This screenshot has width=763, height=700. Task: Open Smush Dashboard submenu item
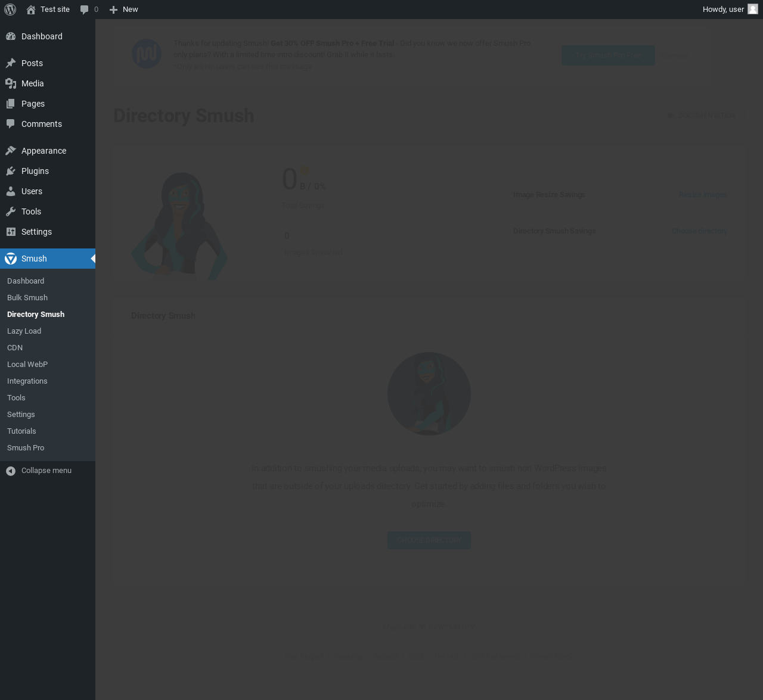(x=48, y=281)
